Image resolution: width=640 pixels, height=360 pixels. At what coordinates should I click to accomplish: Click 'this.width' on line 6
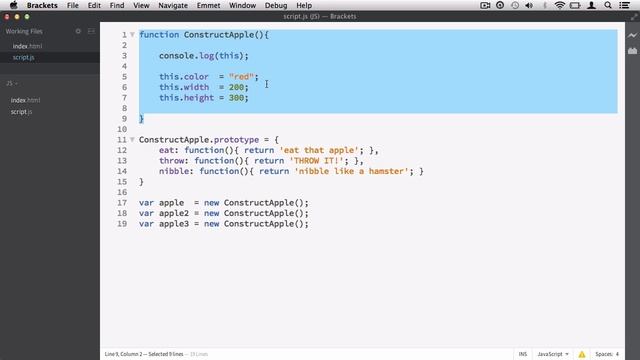point(184,87)
